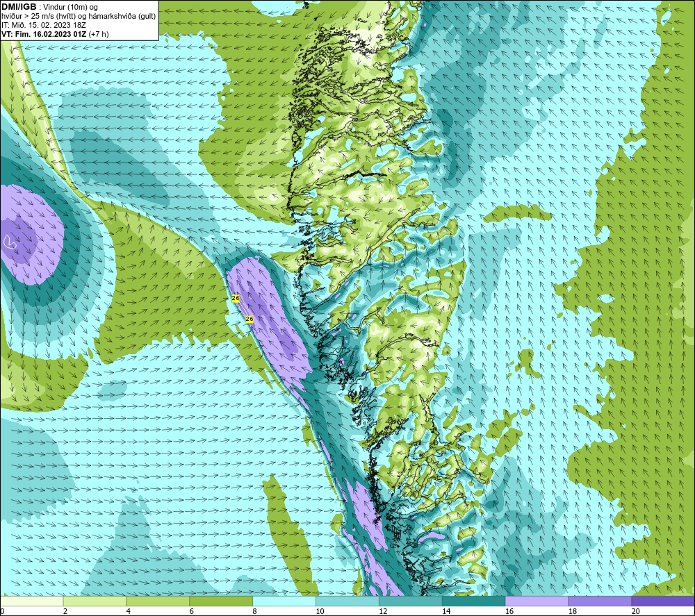This screenshot has height=616, width=695.
Task: Click the '16' tick label on the scale
Action: click(509, 611)
